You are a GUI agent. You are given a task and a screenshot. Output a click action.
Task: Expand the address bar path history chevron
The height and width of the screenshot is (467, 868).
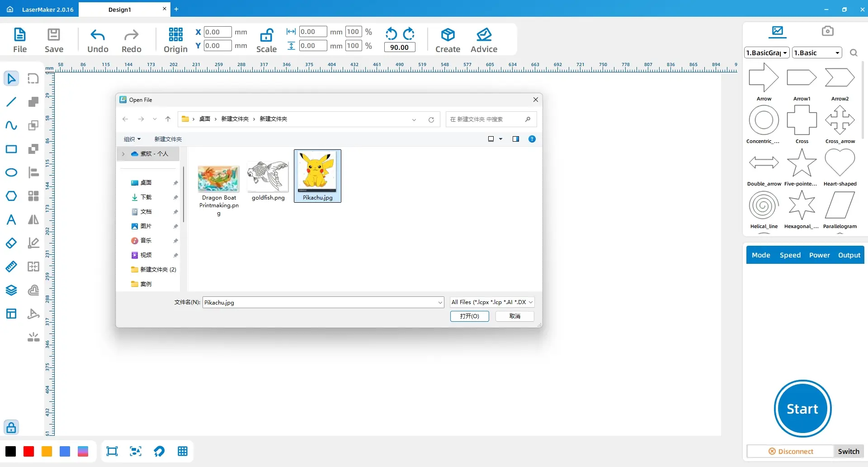[x=414, y=119]
